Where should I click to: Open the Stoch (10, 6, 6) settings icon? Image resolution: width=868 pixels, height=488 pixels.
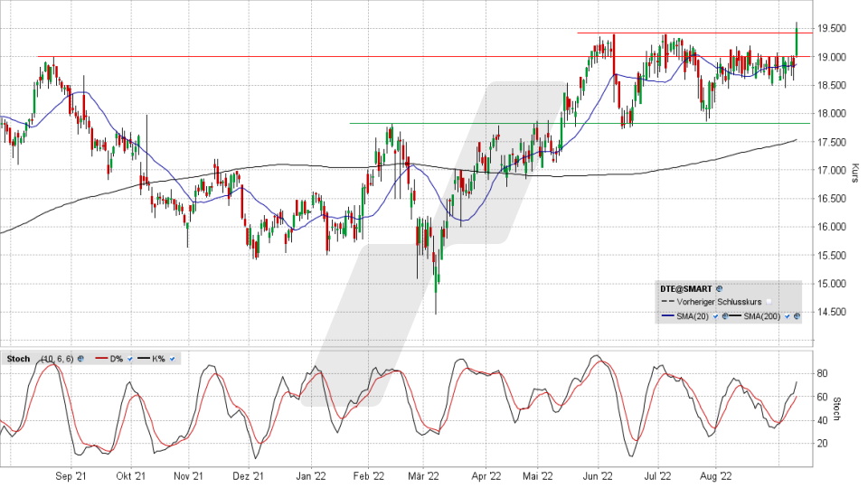tap(80, 359)
